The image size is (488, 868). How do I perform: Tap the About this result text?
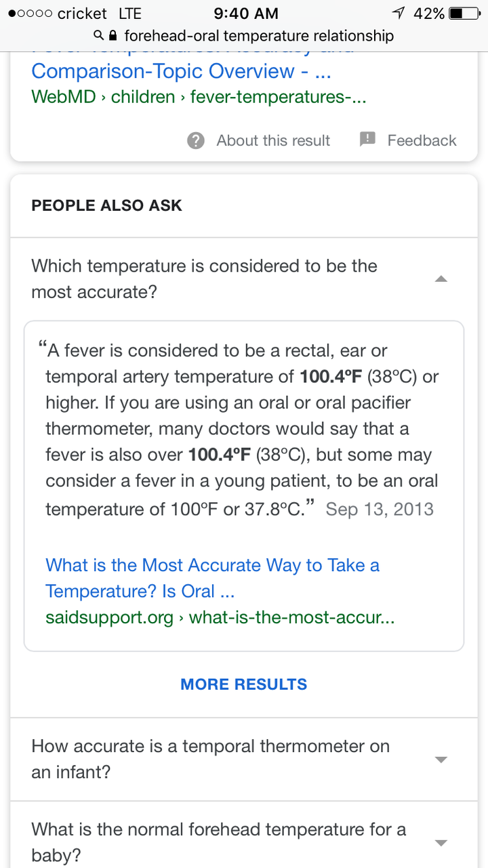[273, 140]
